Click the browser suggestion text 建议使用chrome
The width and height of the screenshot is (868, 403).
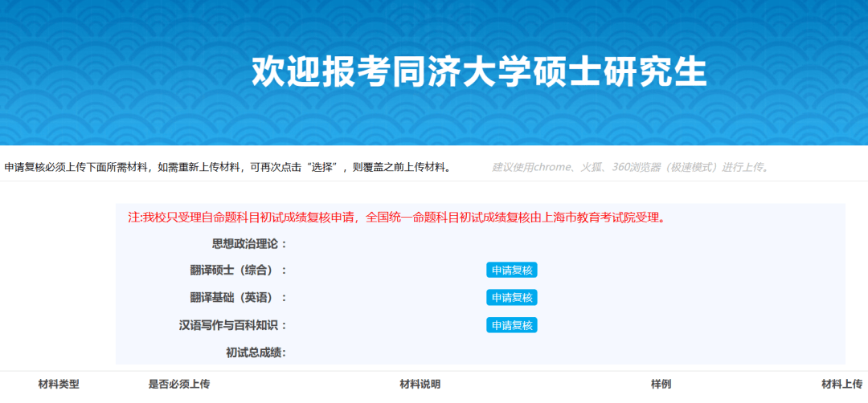click(631, 168)
